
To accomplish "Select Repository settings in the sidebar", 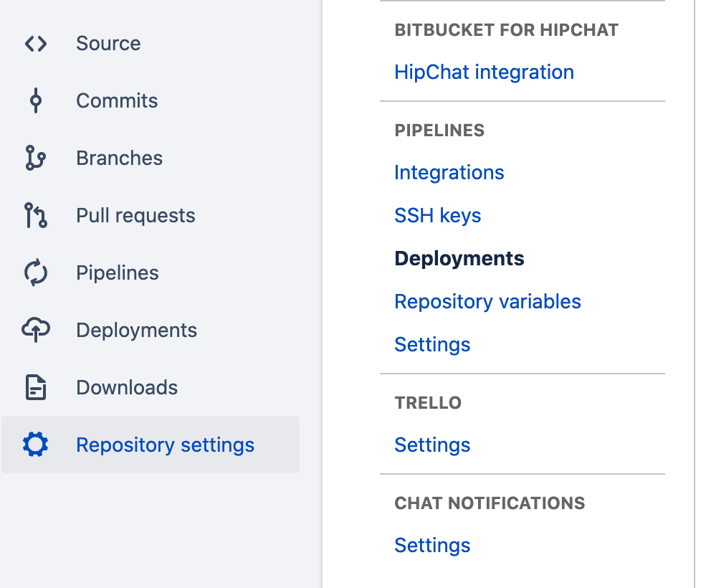I will (165, 445).
